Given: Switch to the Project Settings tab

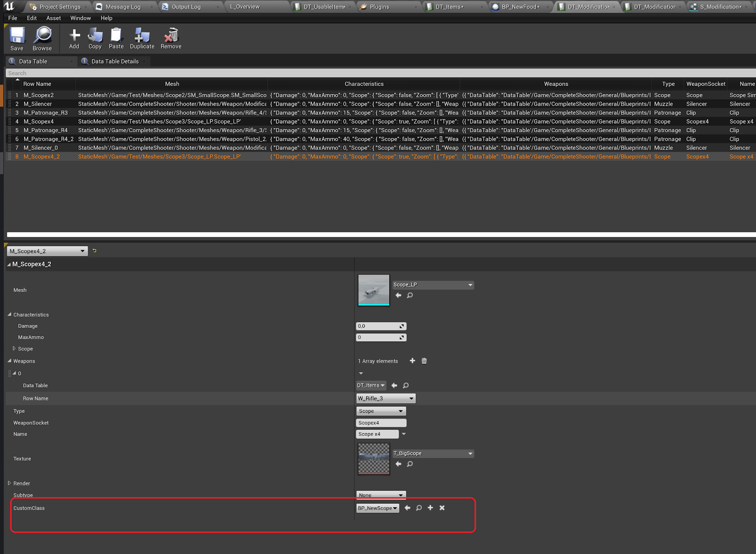Looking at the screenshot, I should coord(57,7).
